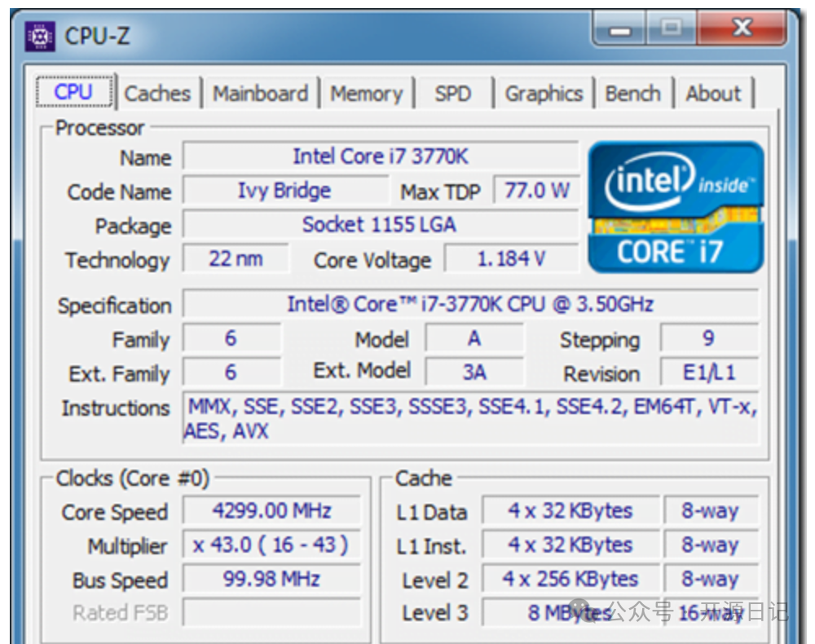The height and width of the screenshot is (644, 815).
Task: Minimize the CPU-Z window
Action: [619, 29]
